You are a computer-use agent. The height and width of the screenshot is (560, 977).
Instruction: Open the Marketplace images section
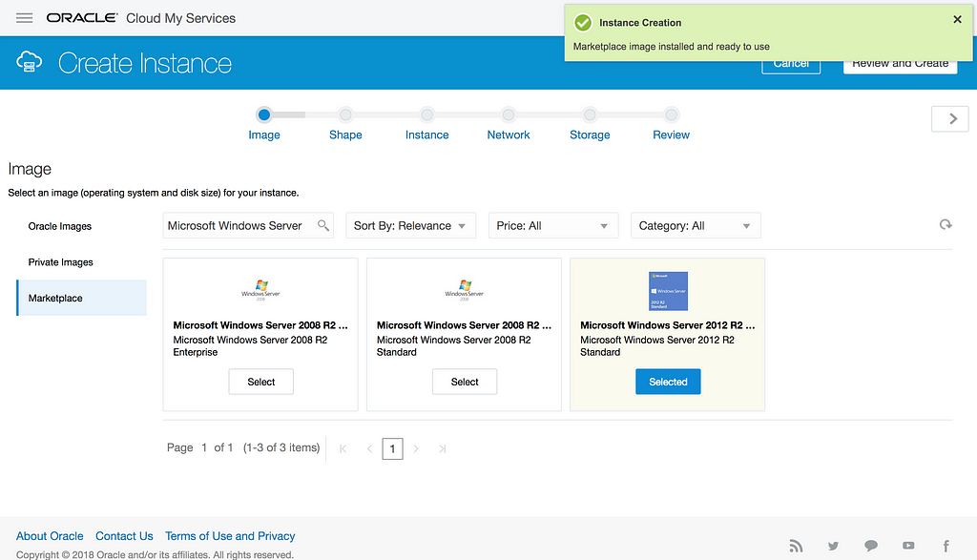click(x=81, y=298)
